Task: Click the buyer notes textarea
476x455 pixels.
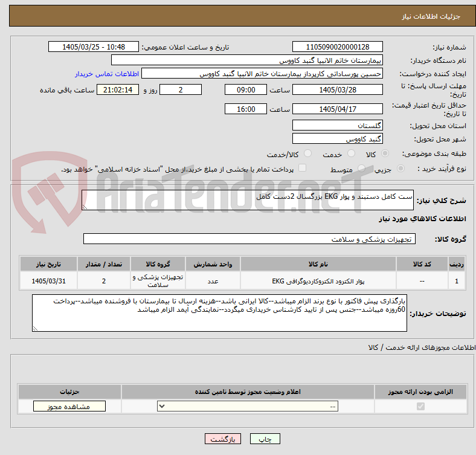Action: (219, 313)
